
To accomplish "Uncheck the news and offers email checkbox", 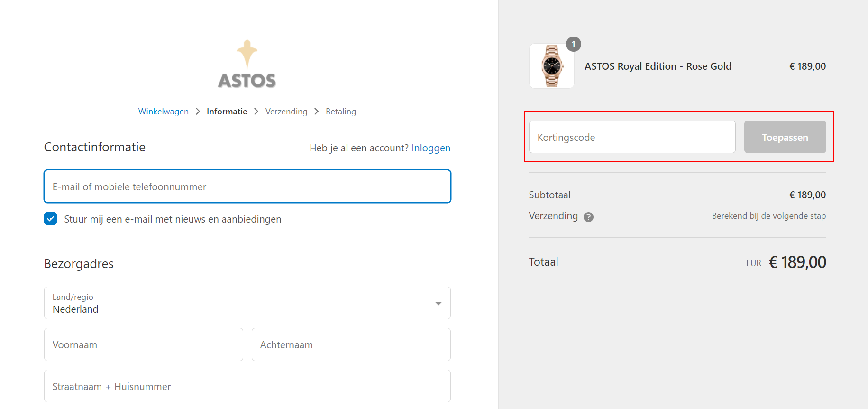I will [51, 219].
